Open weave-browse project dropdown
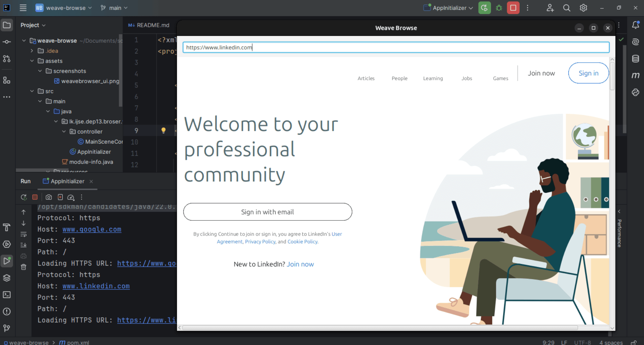The width and height of the screenshot is (644, 345). coord(64,8)
